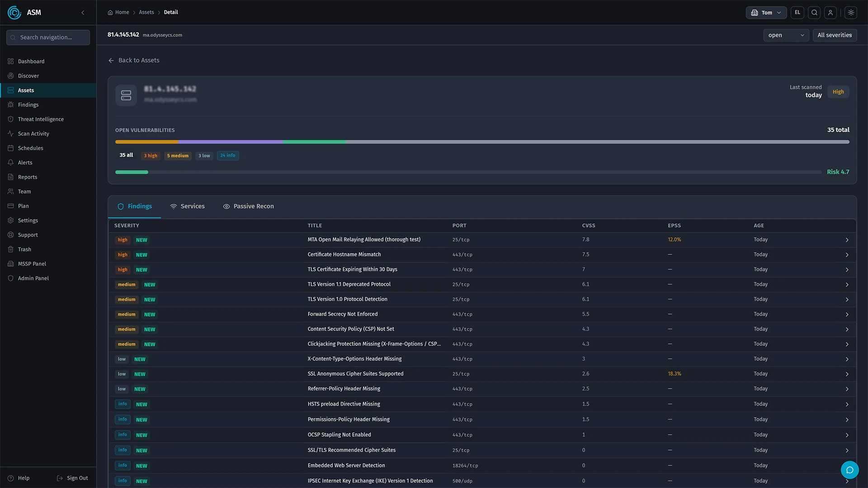Image resolution: width=868 pixels, height=488 pixels.
Task: Click the asset server thumbnail icon
Action: point(126,95)
